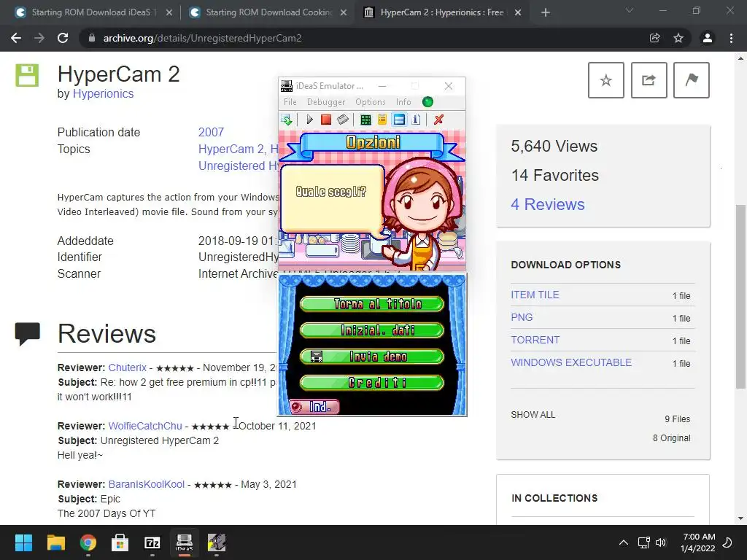Open HyperCam app from taskbar
This screenshot has height=560, width=747.
click(x=217, y=542)
